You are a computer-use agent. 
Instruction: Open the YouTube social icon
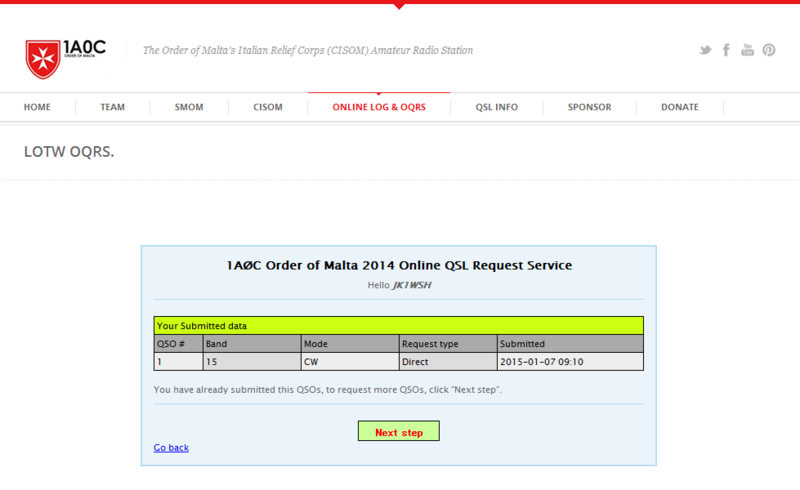(747, 50)
